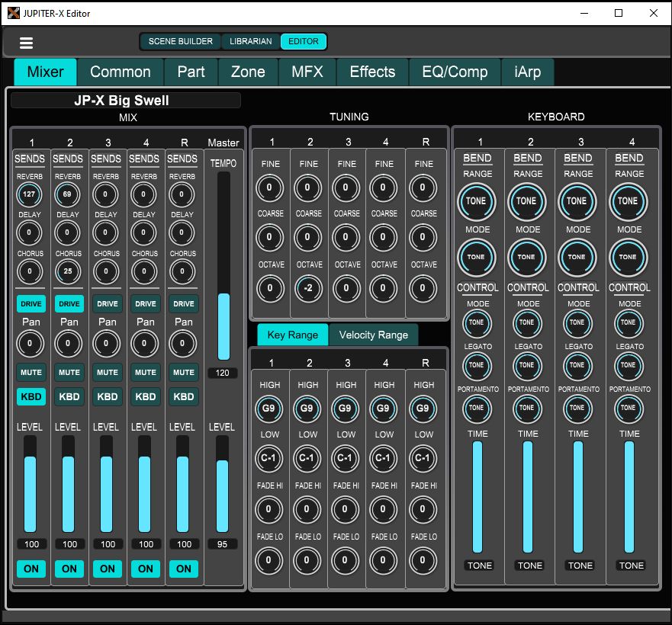This screenshot has width=672, height=625.
Task: Open the SCENE BUILDER view
Action: 181,42
